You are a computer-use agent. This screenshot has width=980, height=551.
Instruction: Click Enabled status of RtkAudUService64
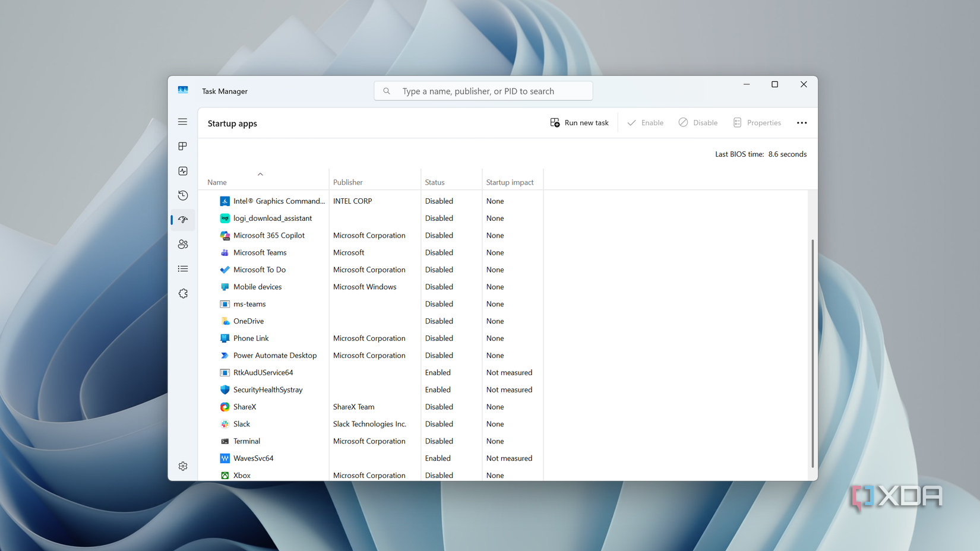[438, 373]
